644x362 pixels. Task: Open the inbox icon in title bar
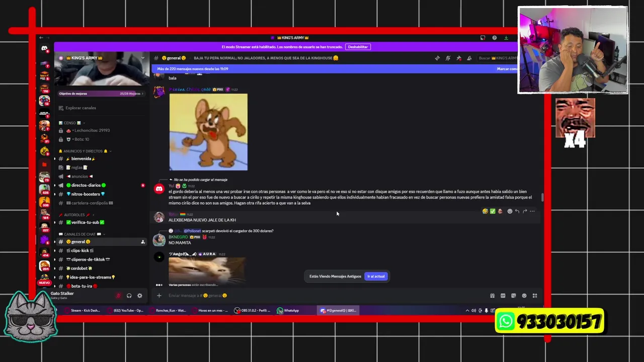click(x=482, y=38)
